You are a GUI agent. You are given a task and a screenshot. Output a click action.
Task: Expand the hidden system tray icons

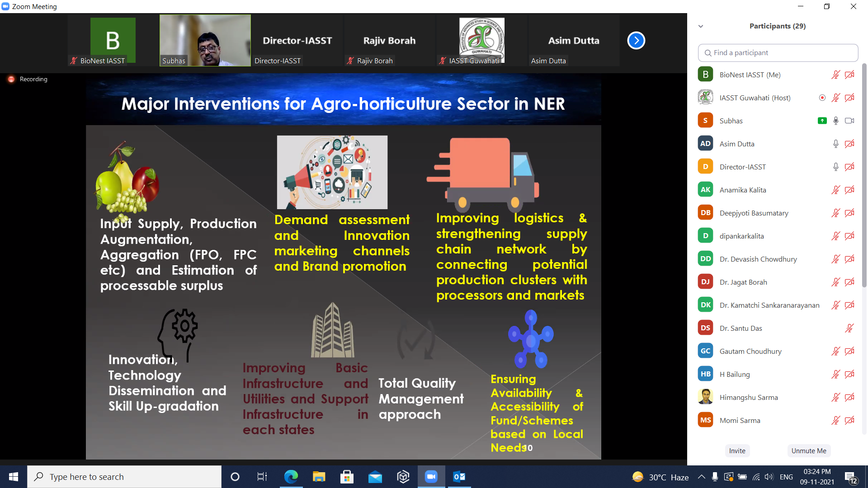coord(701,477)
